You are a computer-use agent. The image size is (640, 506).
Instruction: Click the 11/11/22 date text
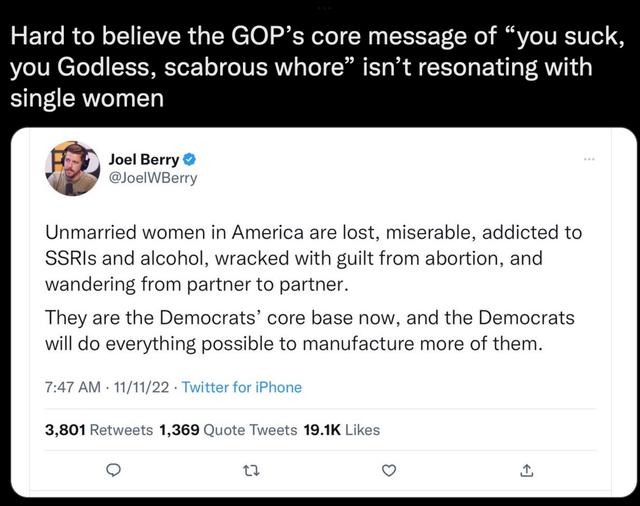coord(141,387)
